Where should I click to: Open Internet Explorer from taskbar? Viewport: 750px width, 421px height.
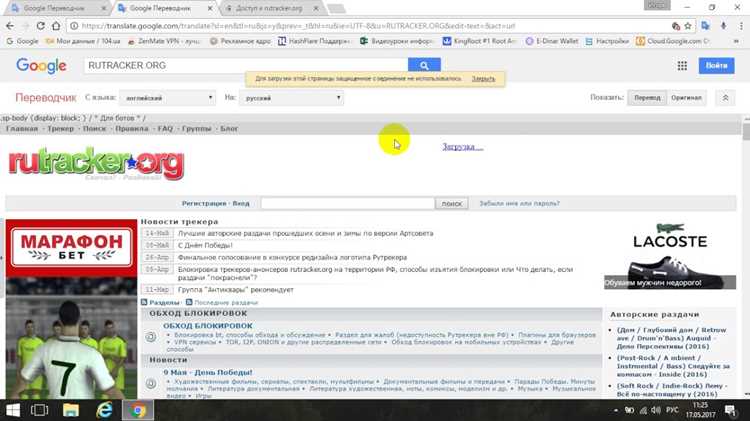coord(104,410)
